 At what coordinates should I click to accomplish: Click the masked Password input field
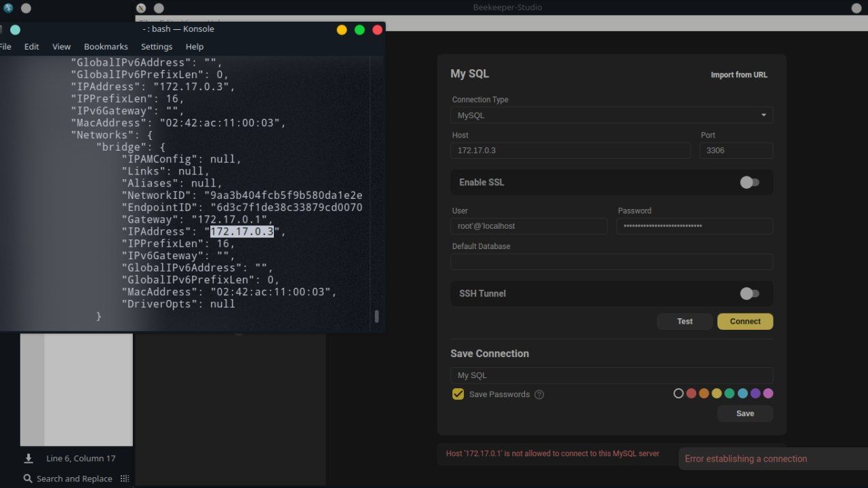(x=695, y=226)
